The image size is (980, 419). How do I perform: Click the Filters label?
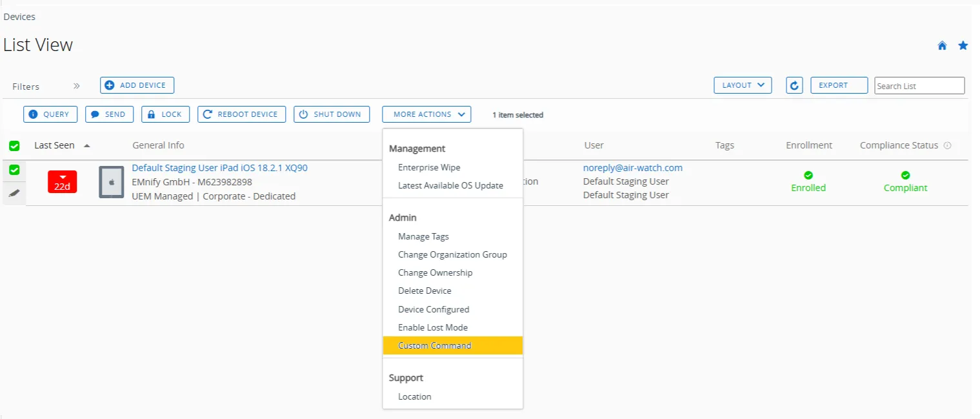tap(26, 87)
